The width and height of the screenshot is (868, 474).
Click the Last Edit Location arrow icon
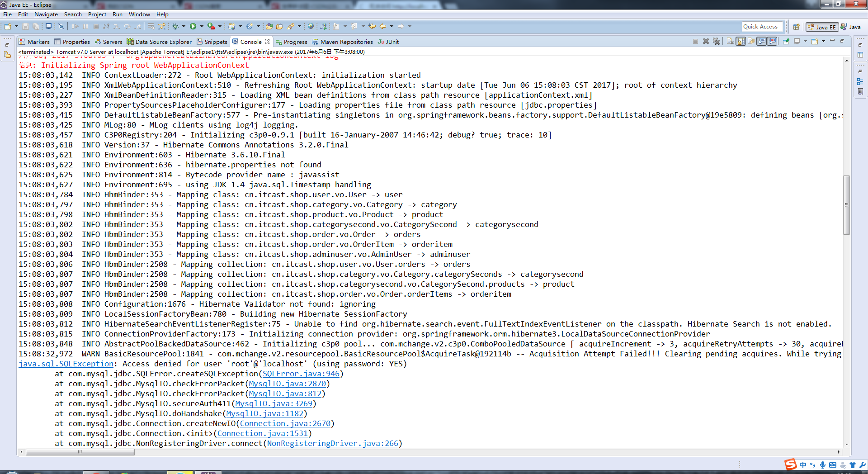coord(372,26)
